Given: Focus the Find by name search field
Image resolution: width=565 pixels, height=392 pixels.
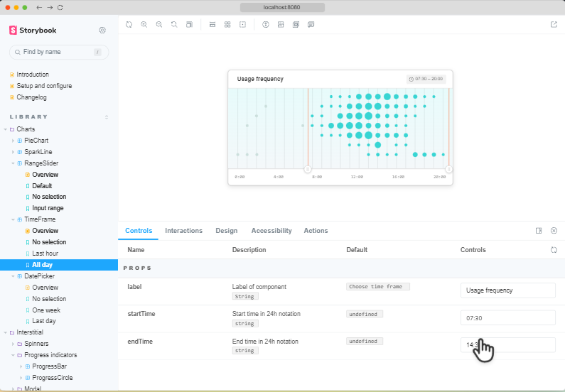Looking at the screenshot, I should (x=59, y=52).
